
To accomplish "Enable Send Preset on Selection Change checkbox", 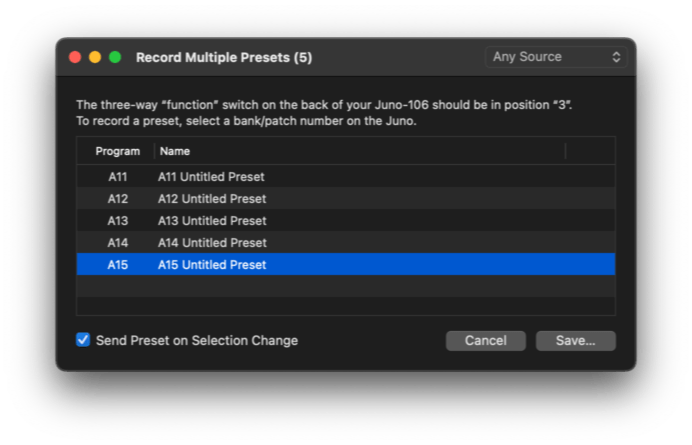I will coord(83,340).
